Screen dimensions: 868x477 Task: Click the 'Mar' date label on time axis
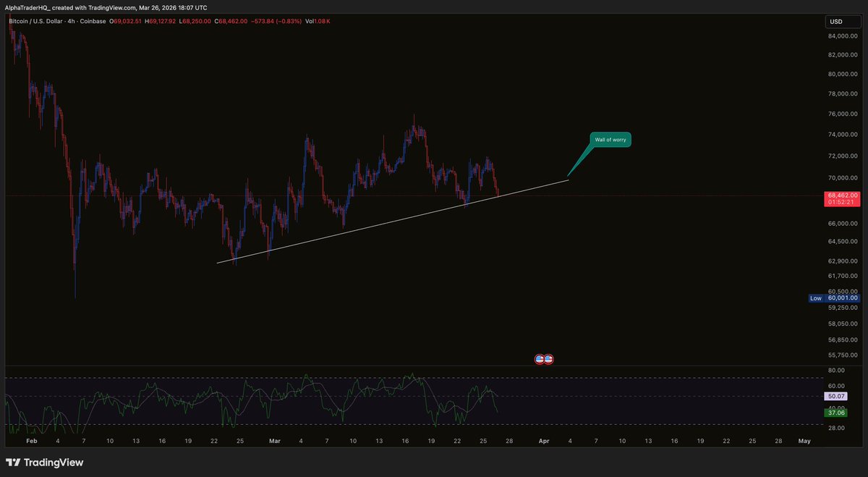[x=274, y=440]
